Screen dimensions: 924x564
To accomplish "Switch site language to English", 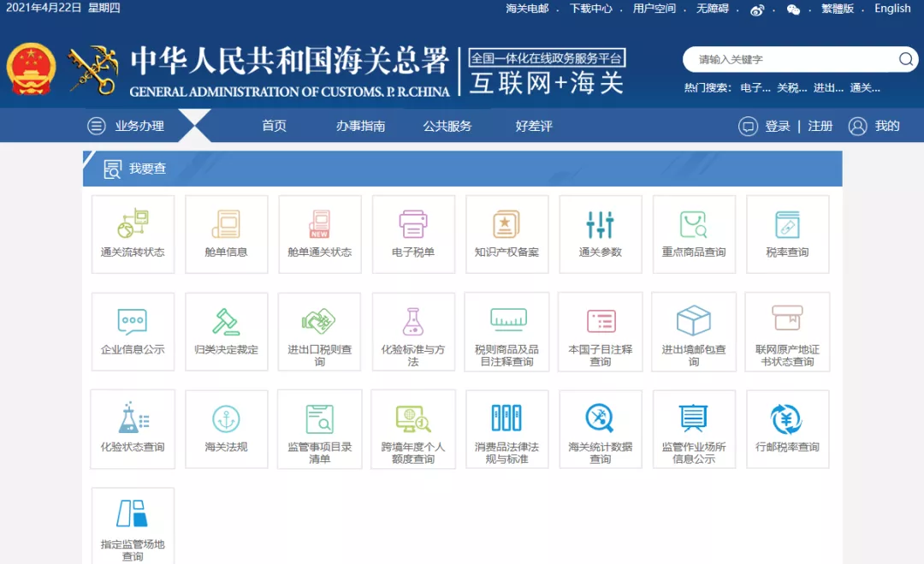I will (x=892, y=9).
